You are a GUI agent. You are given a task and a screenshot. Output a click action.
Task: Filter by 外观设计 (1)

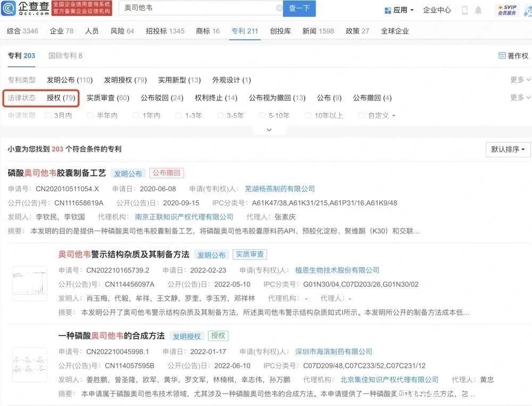point(231,80)
